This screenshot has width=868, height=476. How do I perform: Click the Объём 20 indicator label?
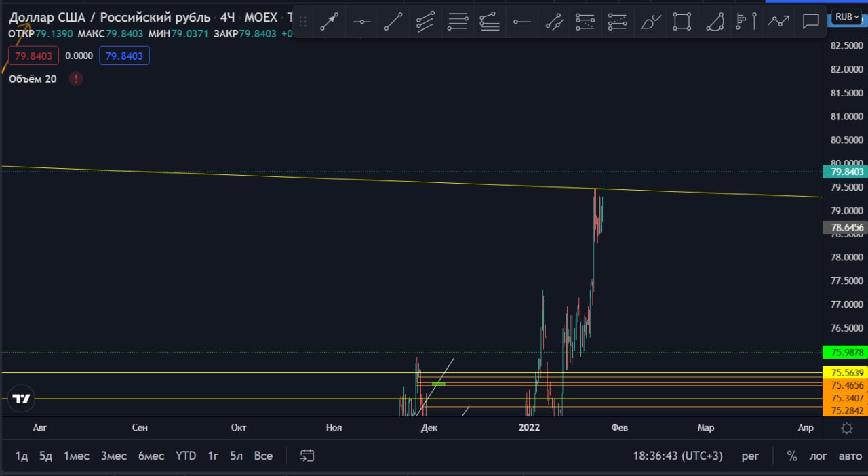point(33,79)
